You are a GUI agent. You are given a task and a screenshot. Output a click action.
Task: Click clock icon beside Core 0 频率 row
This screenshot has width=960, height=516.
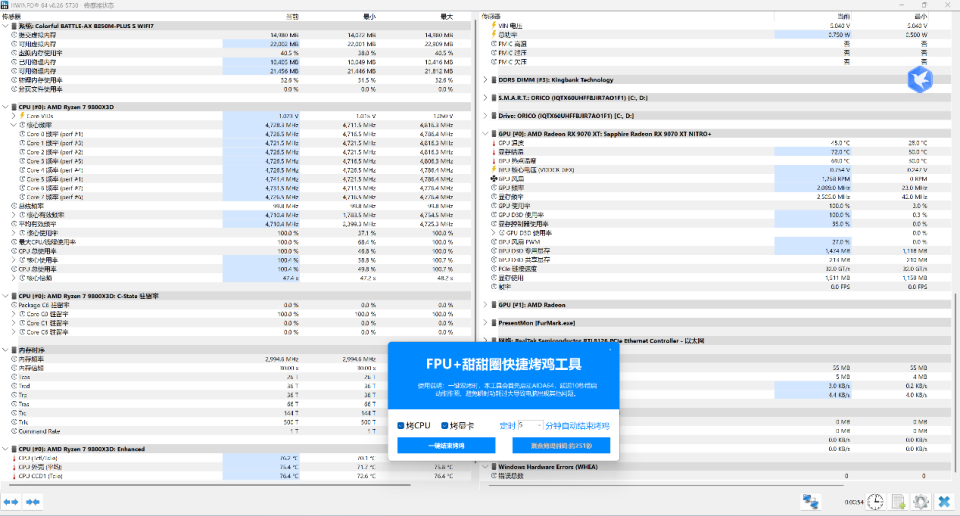pos(22,134)
